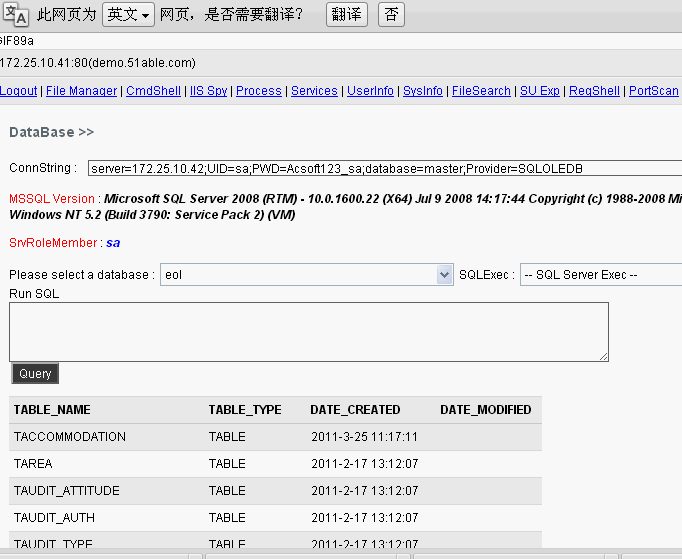Open the RegShell link

[594, 90]
